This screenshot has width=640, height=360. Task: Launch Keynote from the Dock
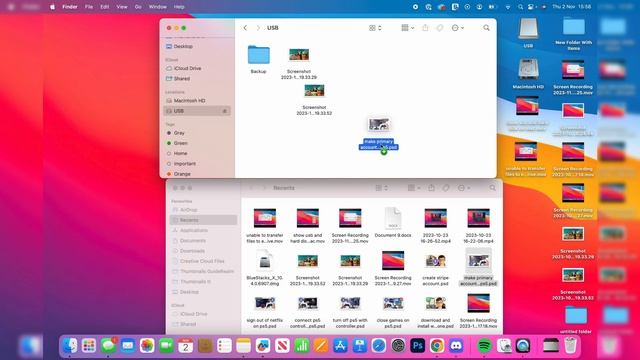[x=360, y=346]
